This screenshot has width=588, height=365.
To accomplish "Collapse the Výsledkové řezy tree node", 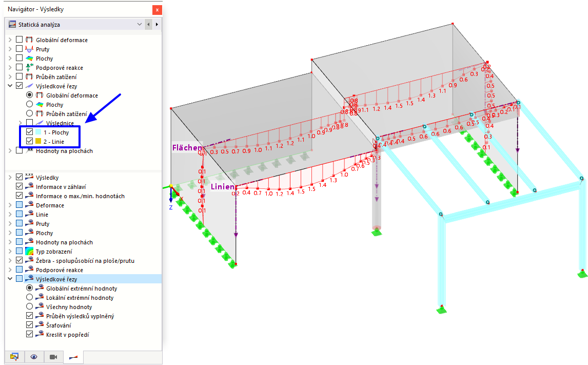I will pyautogui.click(x=10, y=86).
